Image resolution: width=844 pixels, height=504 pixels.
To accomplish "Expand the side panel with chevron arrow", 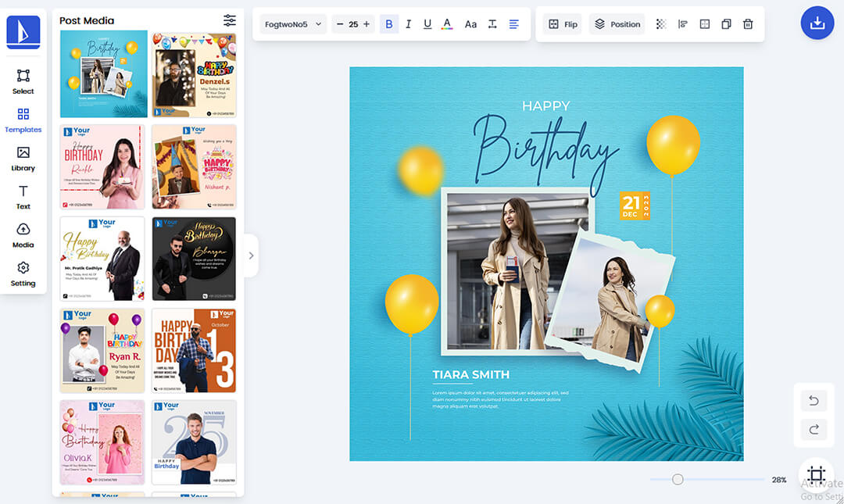I will tap(251, 256).
